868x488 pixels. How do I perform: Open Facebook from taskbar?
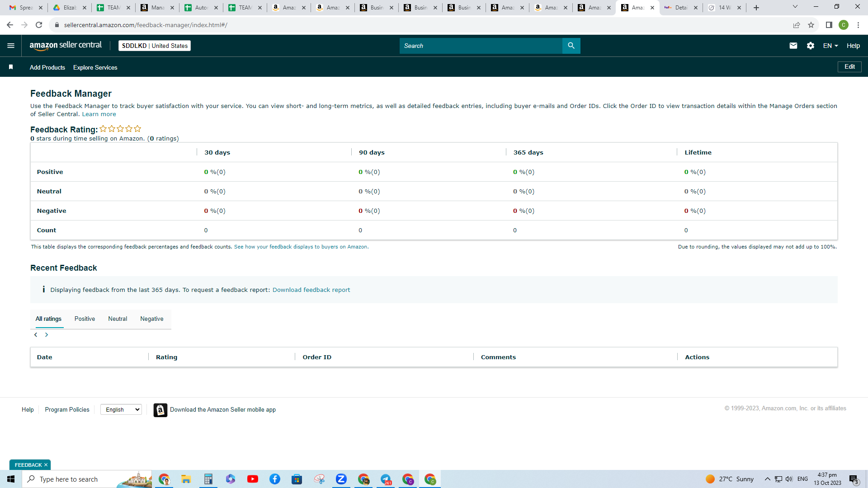[x=275, y=479]
